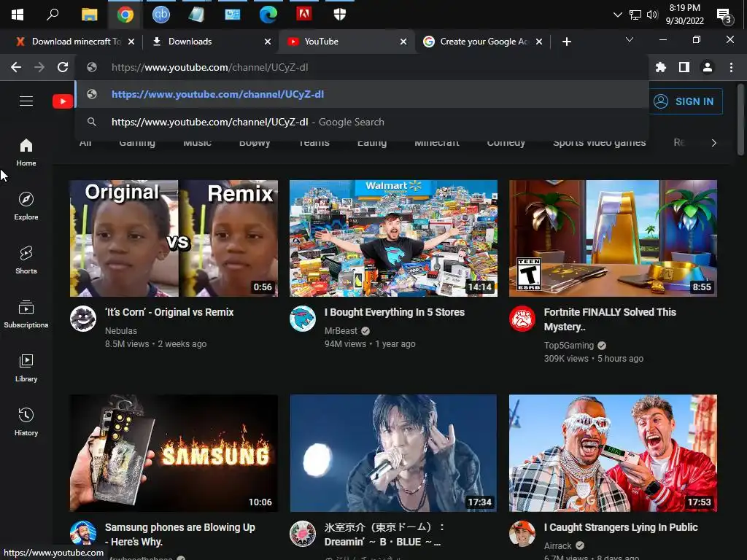This screenshot has width=747, height=560.
Task: Close the Downloads tab
Action: pyautogui.click(x=268, y=42)
